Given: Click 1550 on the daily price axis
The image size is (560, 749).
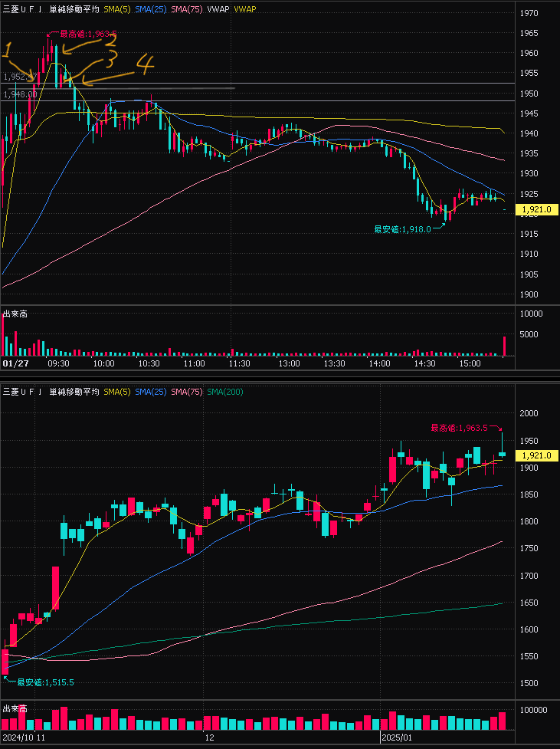Looking at the screenshot, I should 529,656.
